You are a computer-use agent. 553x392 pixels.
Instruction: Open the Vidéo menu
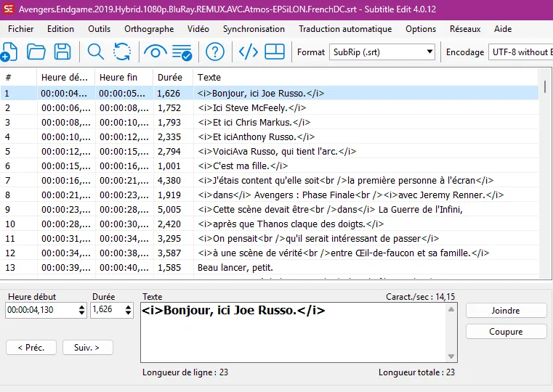198,29
